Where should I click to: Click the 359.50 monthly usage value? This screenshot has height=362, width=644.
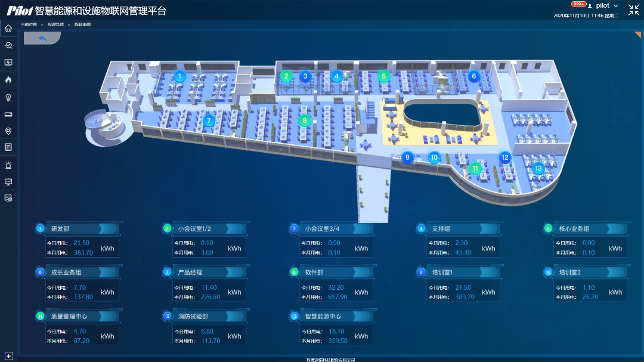338,341
